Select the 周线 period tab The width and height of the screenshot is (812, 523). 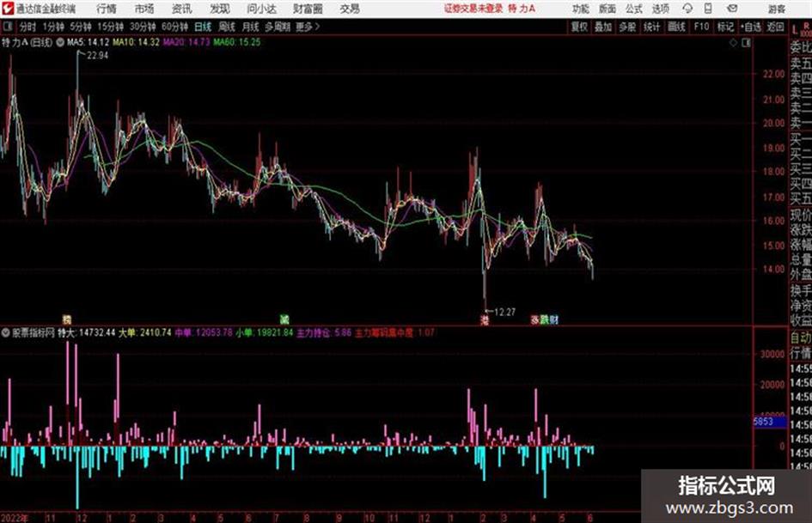pyautogui.click(x=227, y=27)
